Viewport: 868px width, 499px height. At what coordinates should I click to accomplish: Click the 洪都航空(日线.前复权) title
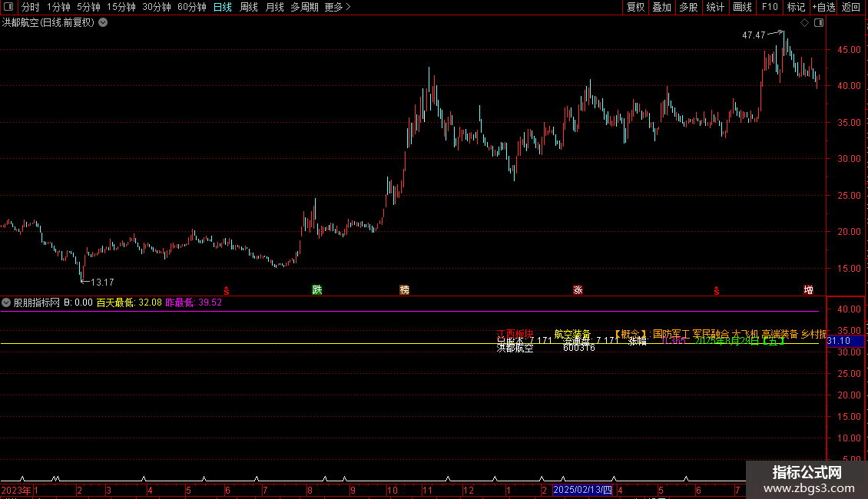coord(48,23)
